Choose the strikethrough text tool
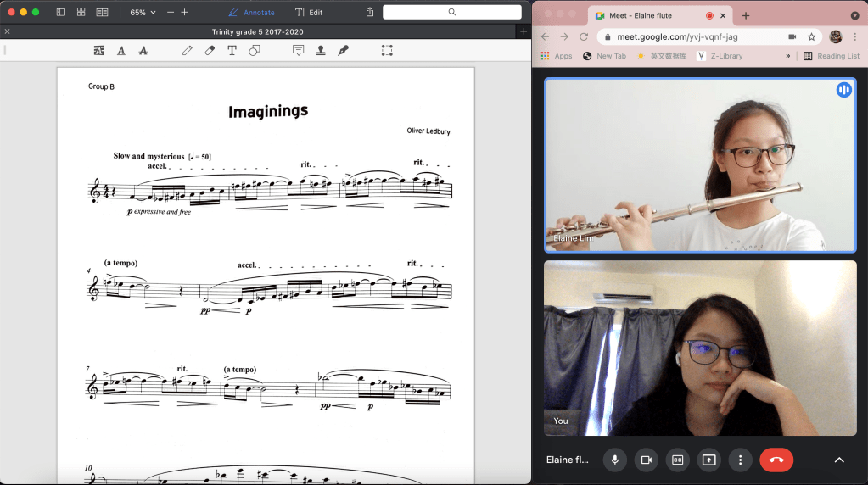 click(x=143, y=51)
